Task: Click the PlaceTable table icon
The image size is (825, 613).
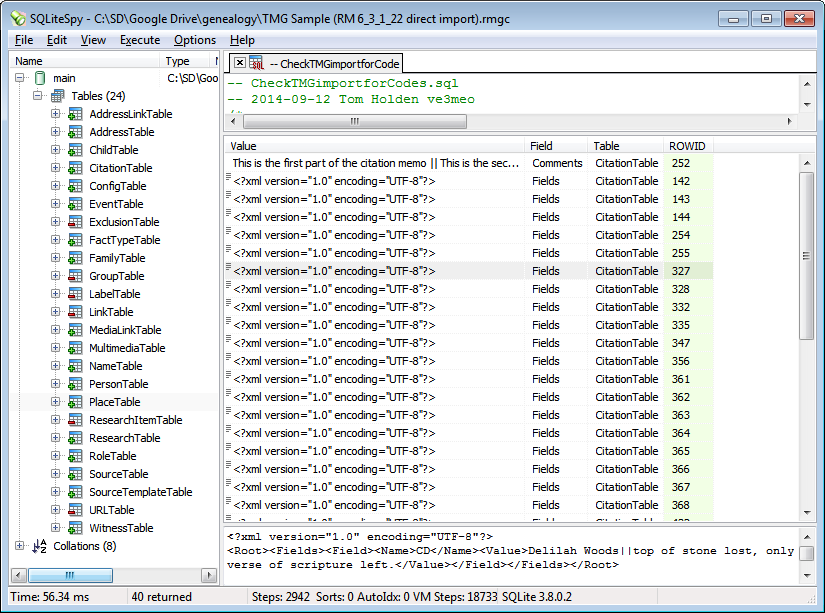Action: pos(75,402)
